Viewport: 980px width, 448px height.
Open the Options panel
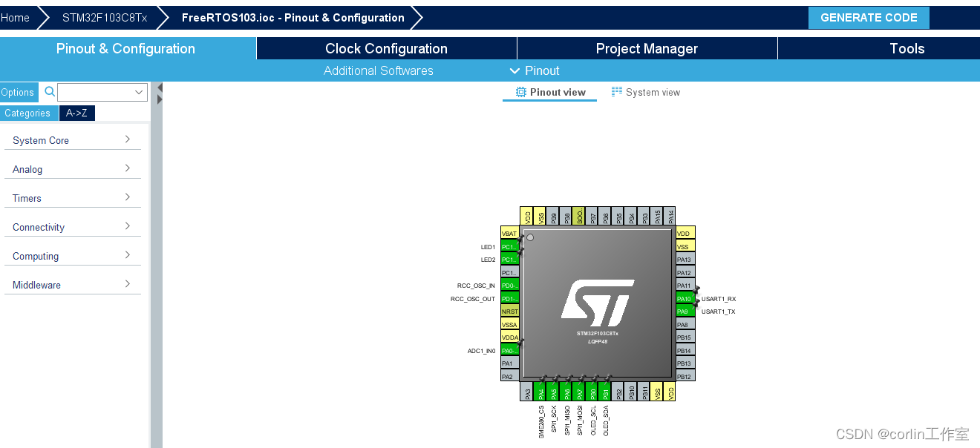(x=16, y=92)
